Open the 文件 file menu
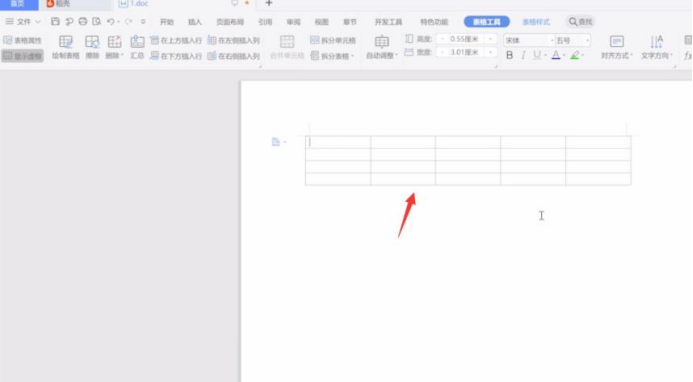 coord(23,21)
